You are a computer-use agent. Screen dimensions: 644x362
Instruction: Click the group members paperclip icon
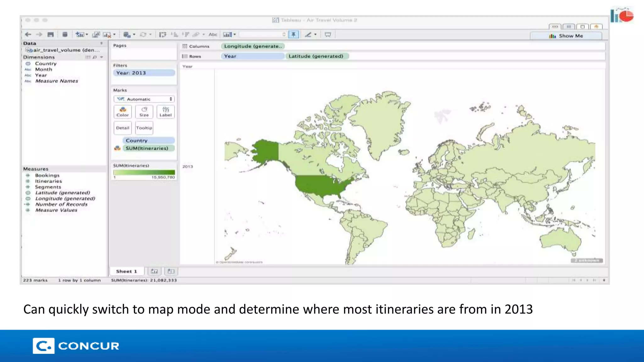click(196, 35)
